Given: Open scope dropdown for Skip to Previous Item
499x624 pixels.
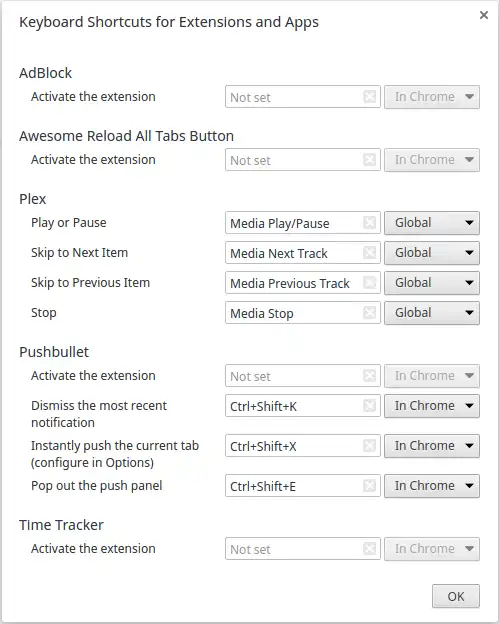Looking at the screenshot, I should (432, 283).
